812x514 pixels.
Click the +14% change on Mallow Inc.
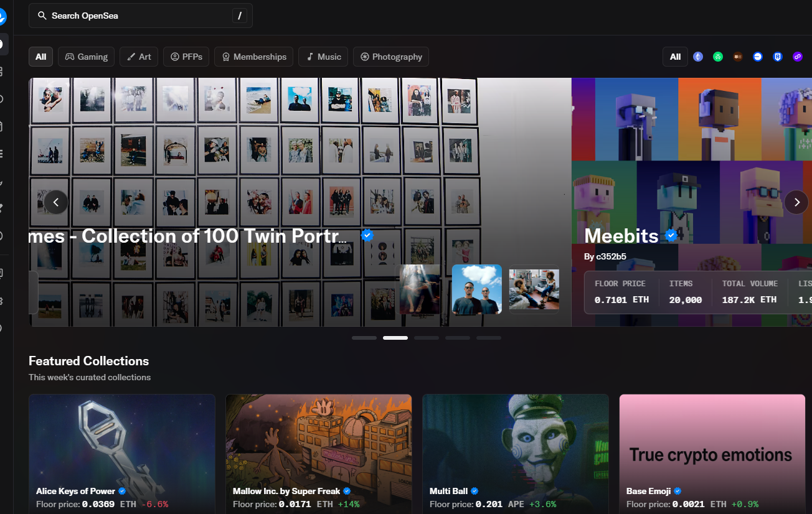348,504
